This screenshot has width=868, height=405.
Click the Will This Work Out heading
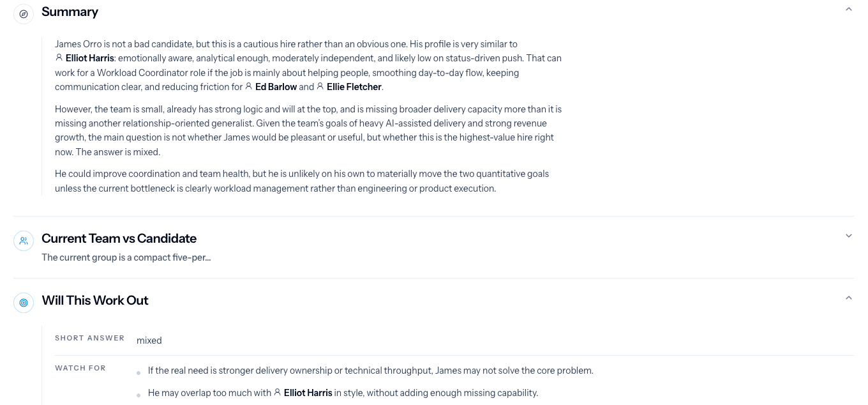[94, 300]
